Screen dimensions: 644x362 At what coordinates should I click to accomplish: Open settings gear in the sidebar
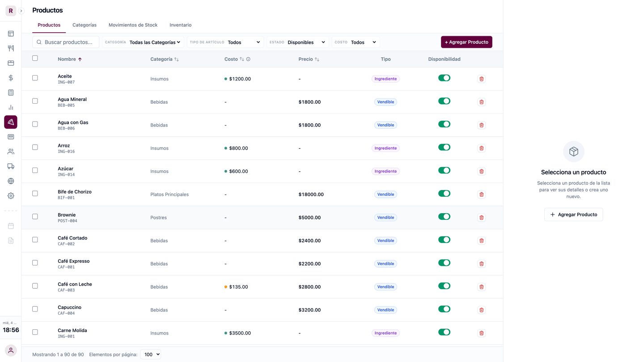click(11, 196)
